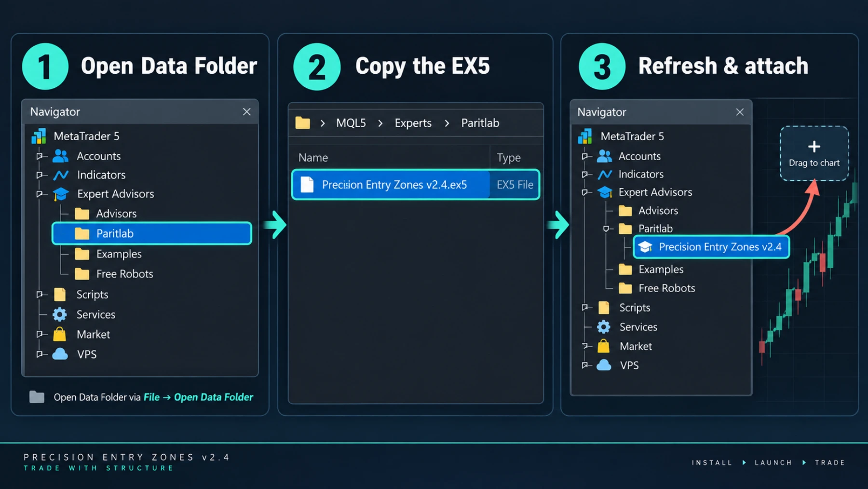868x489 pixels.
Task: Click the EX5 File type cell
Action: pyautogui.click(x=515, y=185)
